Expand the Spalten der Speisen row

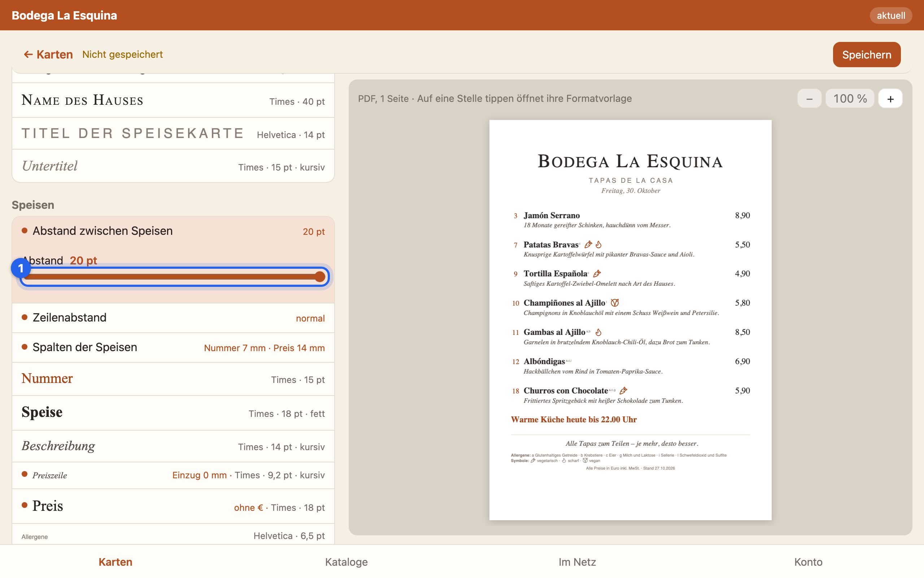coord(173,348)
